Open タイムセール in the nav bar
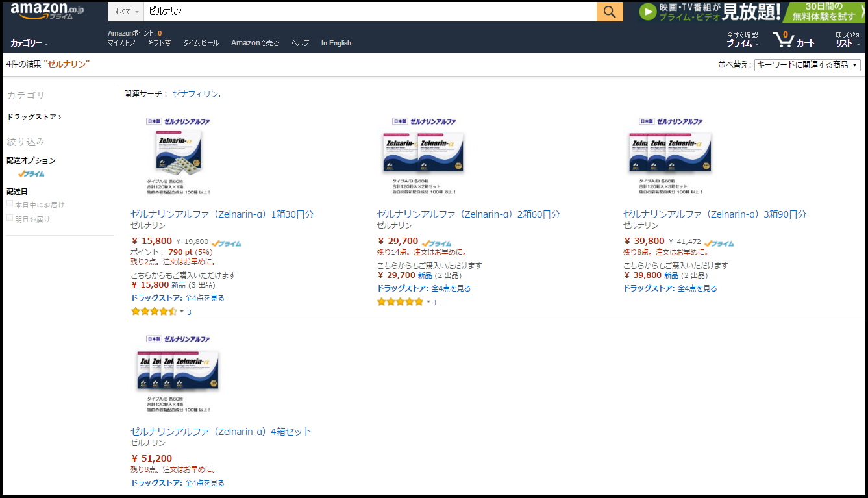 [x=201, y=43]
